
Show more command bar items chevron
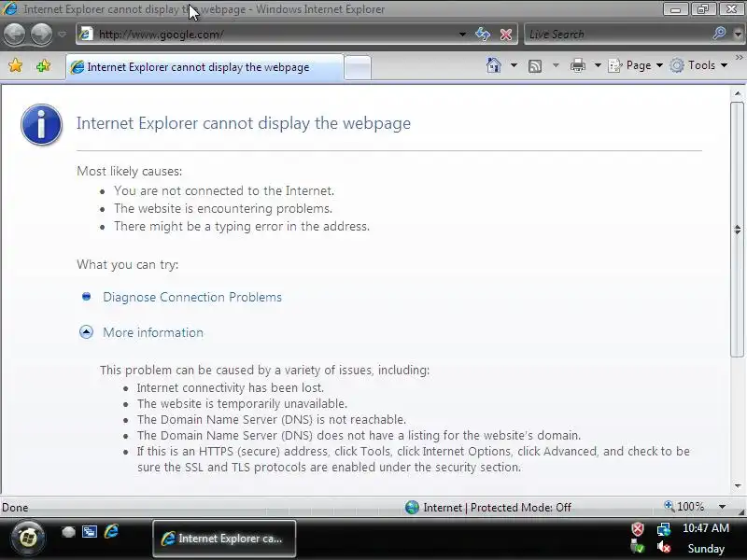740,58
